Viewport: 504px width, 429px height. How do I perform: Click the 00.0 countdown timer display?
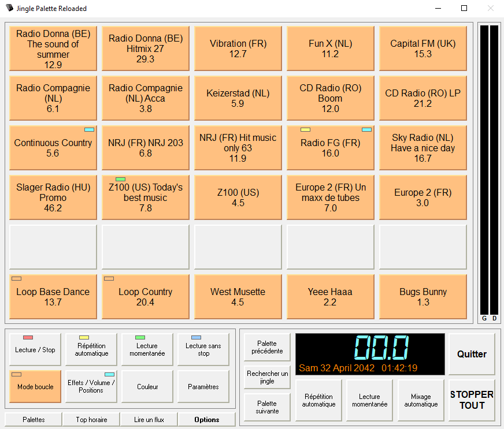click(x=381, y=348)
